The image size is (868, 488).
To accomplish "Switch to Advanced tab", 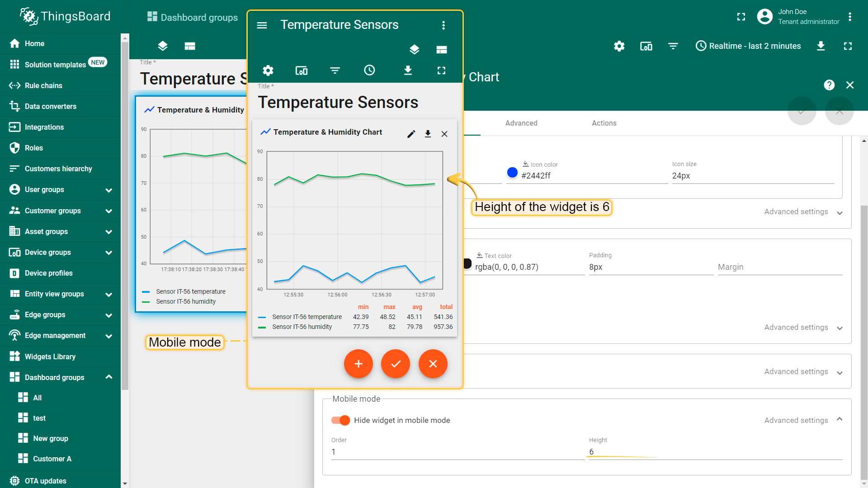I will click(521, 123).
